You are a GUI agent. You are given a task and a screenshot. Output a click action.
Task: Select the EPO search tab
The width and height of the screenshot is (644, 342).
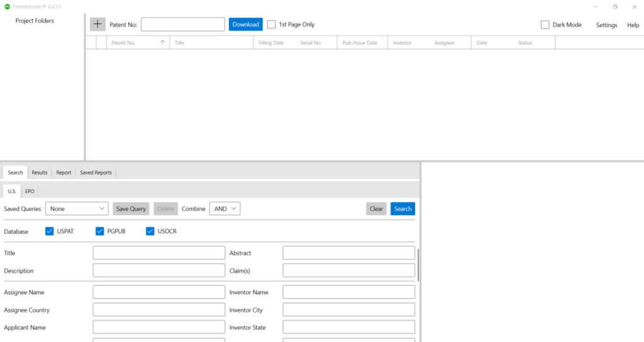click(x=30, y=191)
